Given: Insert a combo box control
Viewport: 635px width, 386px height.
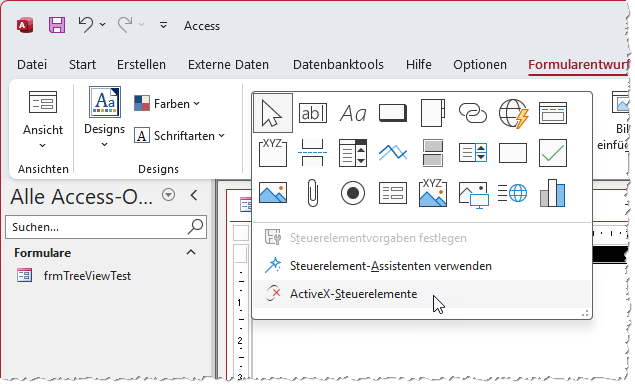Looking at the screenshot, I should tap(353, 153).
